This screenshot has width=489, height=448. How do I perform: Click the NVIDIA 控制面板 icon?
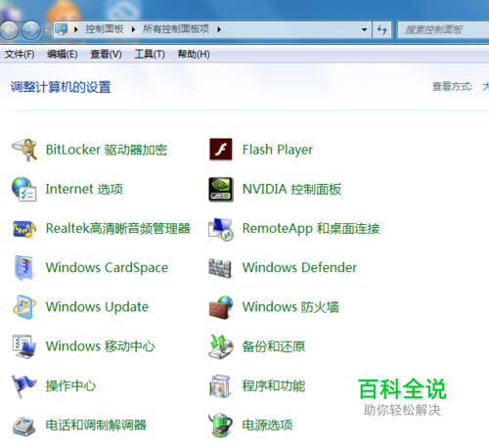221,190
